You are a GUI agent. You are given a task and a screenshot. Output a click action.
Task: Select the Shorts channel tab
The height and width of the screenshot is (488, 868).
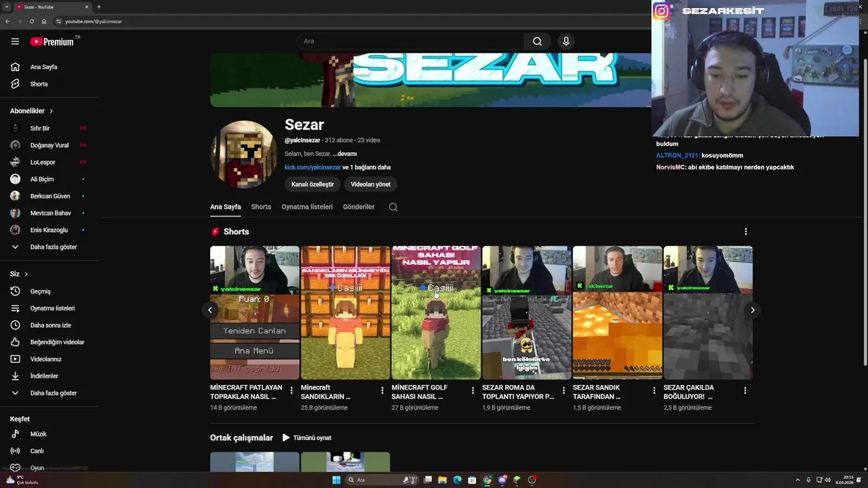point(261,207)
